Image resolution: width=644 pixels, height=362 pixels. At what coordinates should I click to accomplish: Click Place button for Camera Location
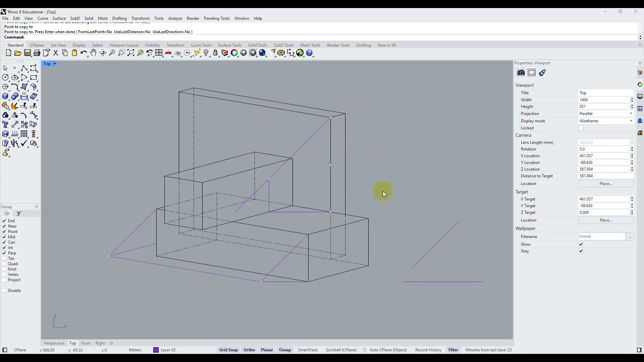[x=605, y=184]
